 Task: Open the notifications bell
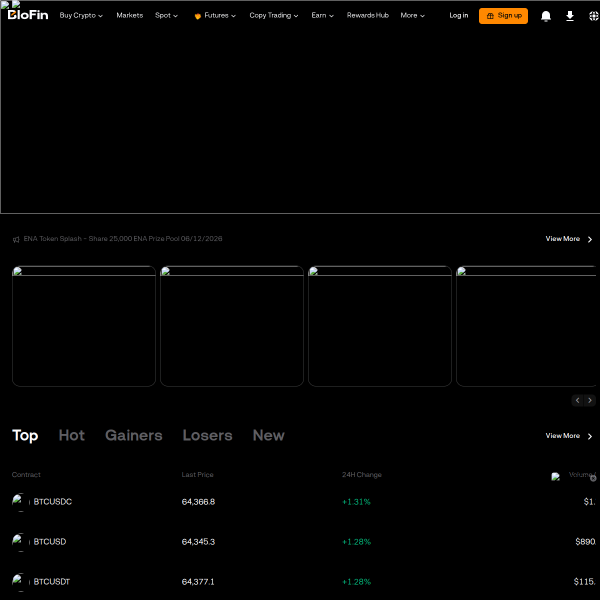[x=546, y=16]
